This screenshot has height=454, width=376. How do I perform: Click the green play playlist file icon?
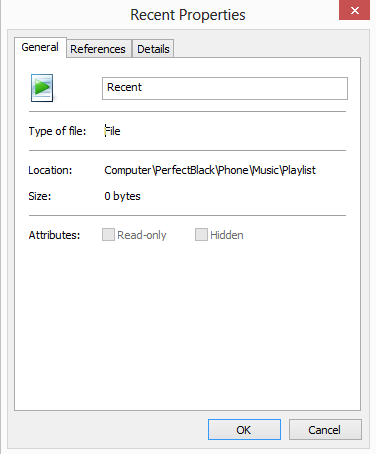[42, 88]
